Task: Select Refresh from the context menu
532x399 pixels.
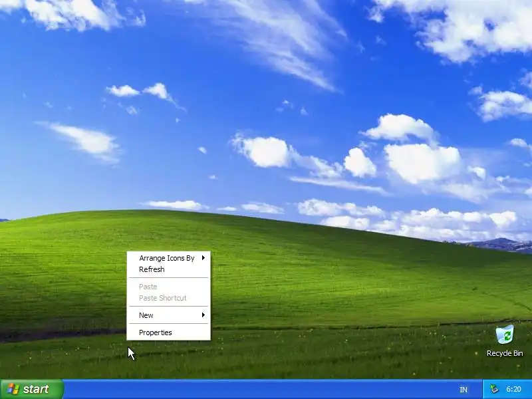Action: pos(168,269)
